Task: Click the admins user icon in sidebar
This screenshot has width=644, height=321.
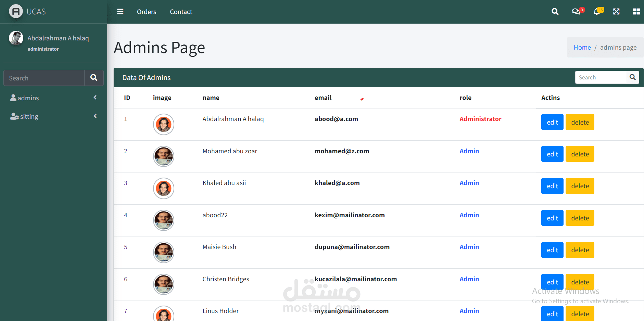Action: [13, 98]
